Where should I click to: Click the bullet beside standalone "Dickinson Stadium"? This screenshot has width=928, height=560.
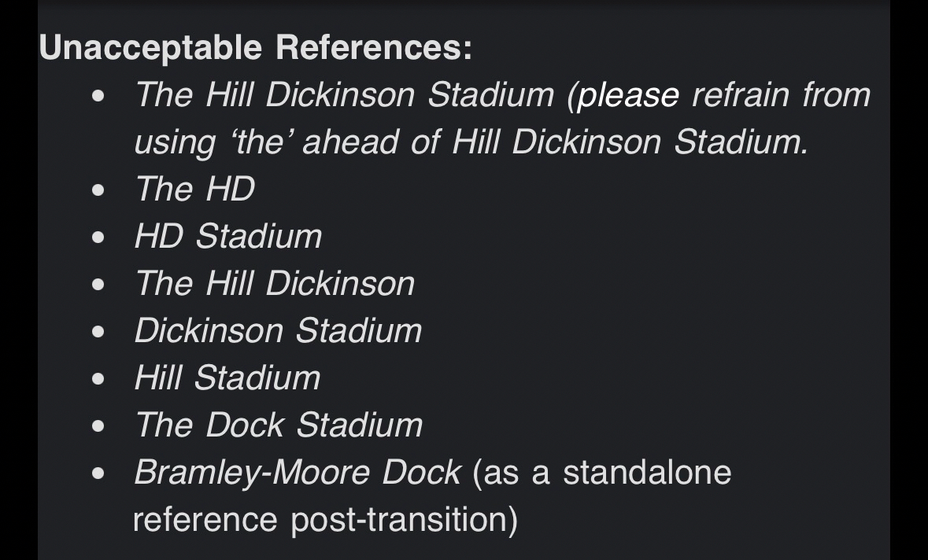[98, 333]
